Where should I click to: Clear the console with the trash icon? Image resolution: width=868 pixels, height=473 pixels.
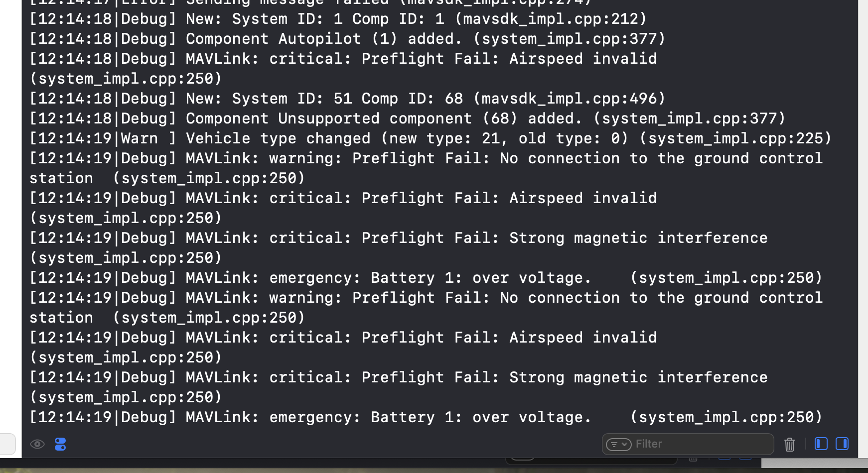[x=790, y=444]
